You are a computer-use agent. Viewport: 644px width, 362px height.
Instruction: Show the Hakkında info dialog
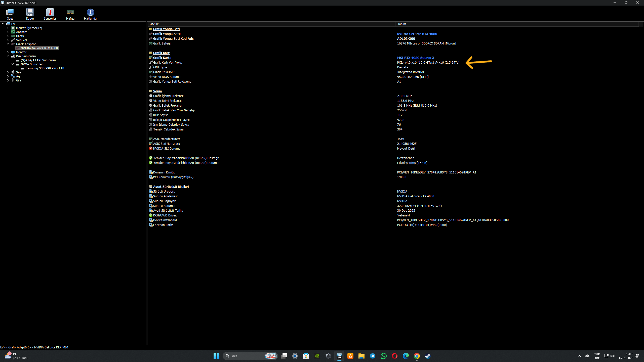click(x=90, y=14)
